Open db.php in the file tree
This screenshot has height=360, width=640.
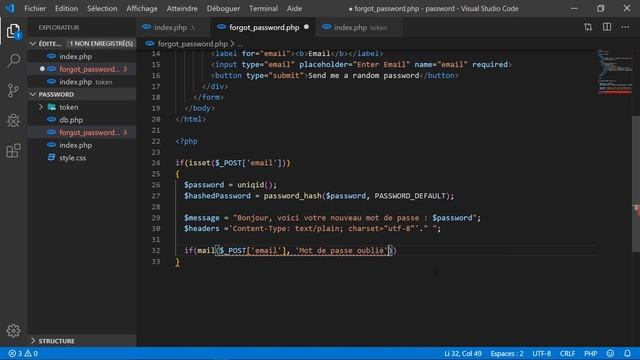click(x=82, y=120)
